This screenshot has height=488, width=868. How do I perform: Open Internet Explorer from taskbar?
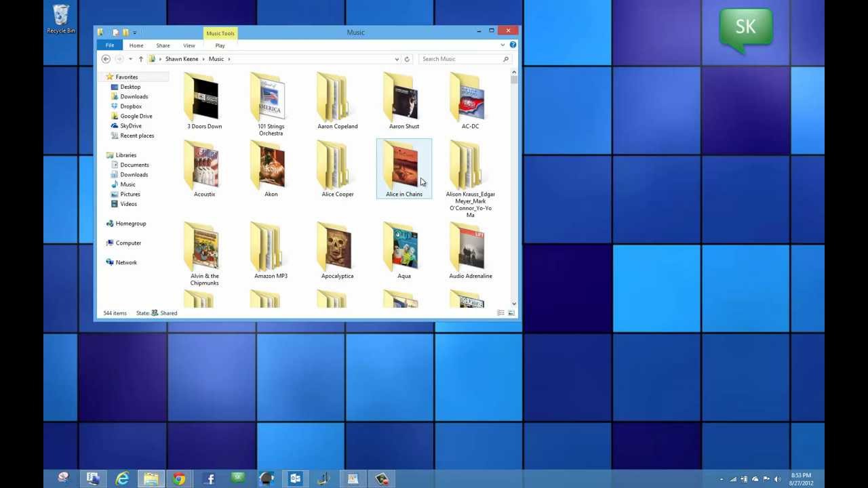click(x=122, y=479)
